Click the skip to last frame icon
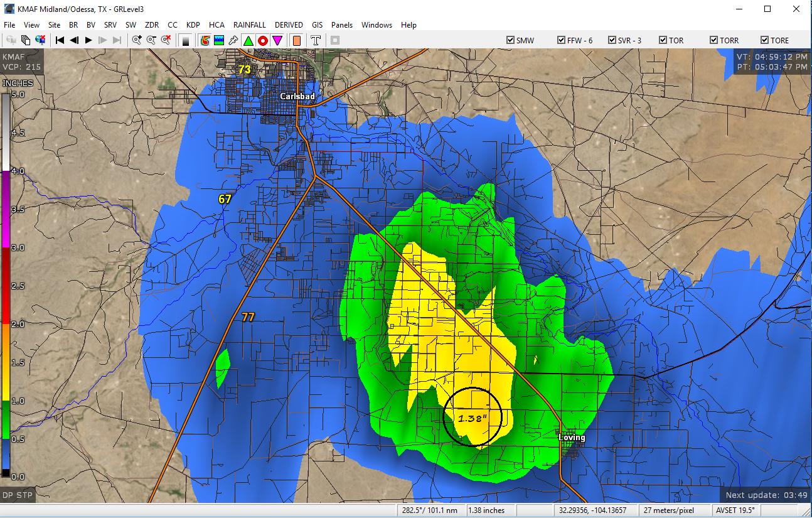This screenshot has width=812, height=518. (116, 40)
